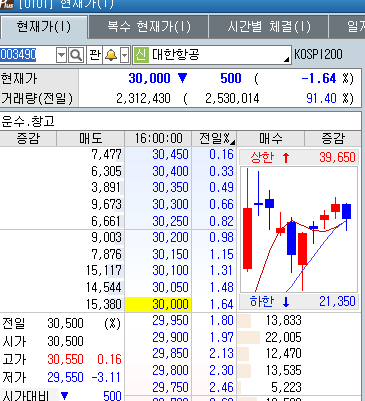Screen dimensions: 365x401
Task: Click the green 신 badge icon
Action: tap(141, 55)
